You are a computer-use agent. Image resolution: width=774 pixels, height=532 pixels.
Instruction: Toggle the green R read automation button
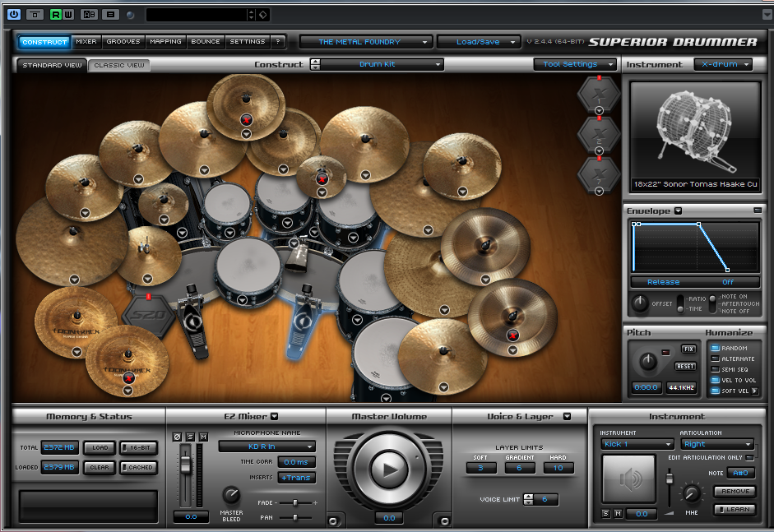[55, 14]
